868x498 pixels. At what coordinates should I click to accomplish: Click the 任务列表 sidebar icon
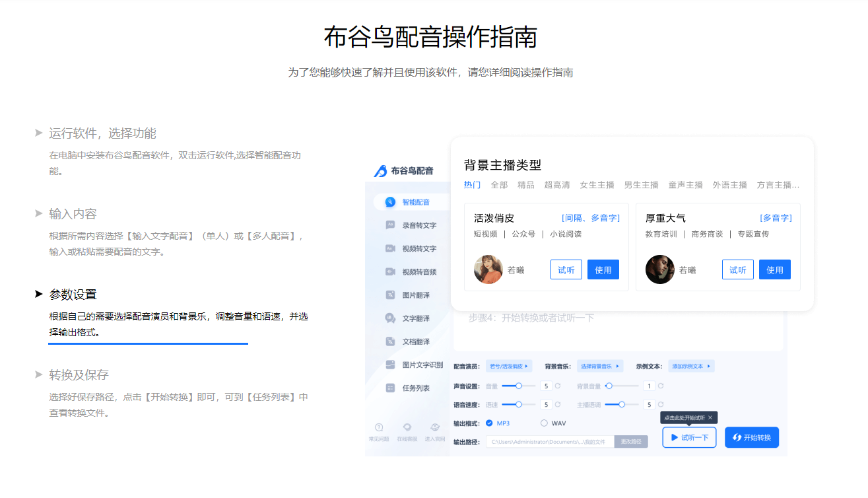(390, 388)
